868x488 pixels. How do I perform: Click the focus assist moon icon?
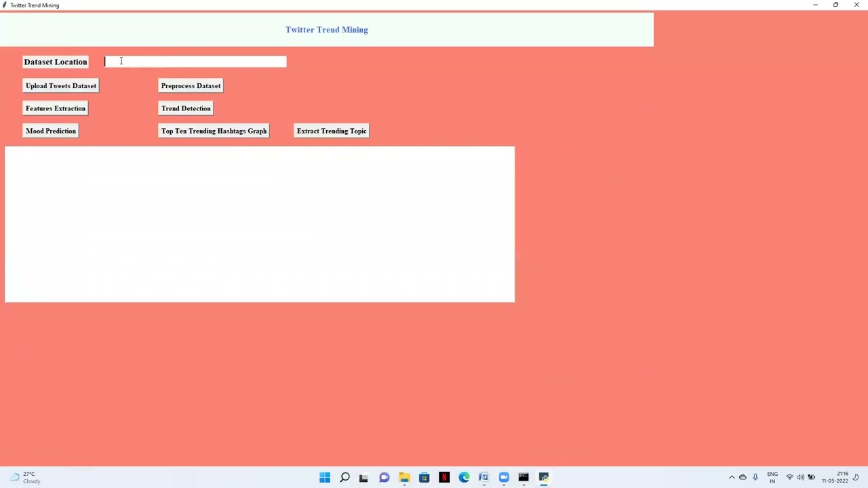tap(856, 477)
